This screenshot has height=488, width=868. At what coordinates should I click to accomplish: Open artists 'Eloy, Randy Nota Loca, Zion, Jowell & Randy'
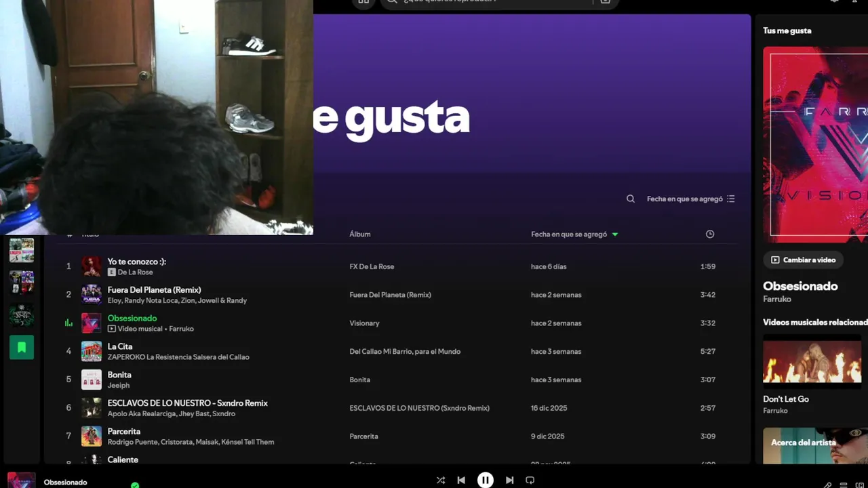pos(177,301)
